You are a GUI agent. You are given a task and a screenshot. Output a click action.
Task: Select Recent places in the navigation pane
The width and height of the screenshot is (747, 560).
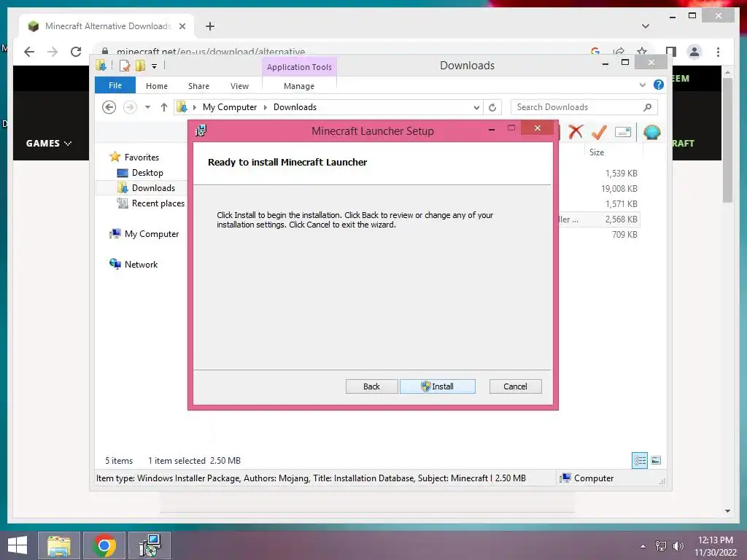(158, 203)
